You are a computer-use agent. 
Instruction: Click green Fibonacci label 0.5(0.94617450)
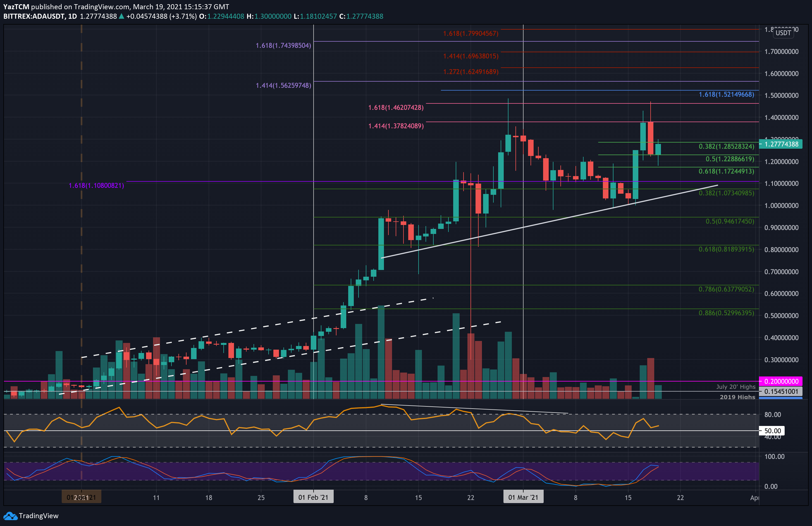tap(730, 221)
